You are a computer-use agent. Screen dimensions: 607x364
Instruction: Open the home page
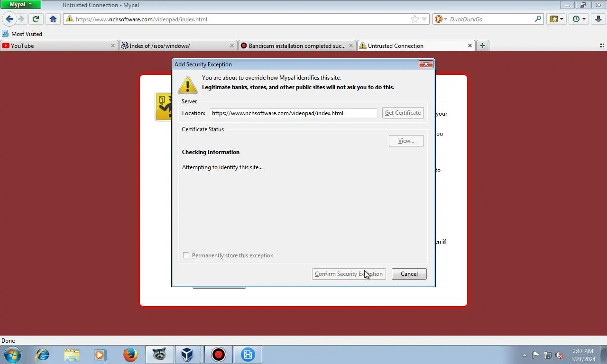[53, 19]
